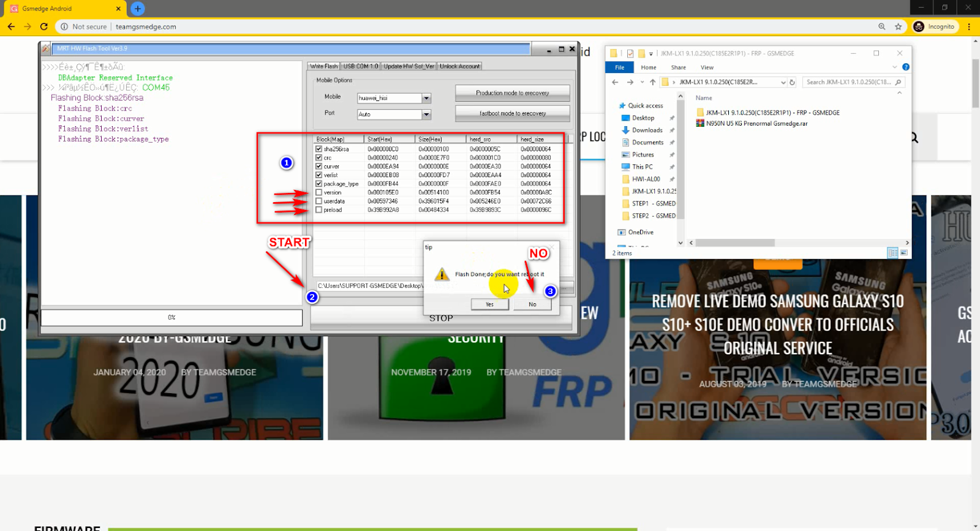Open Chrome zoom magnifier icon
This screenshot has height=531, width=980.
click(882, 26)
